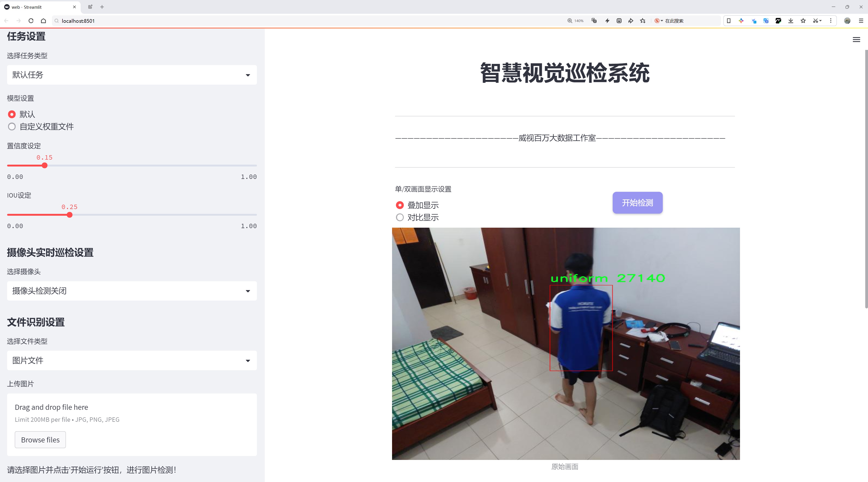
Task: Open a new tab with plus icon
Action: (102, 7)
